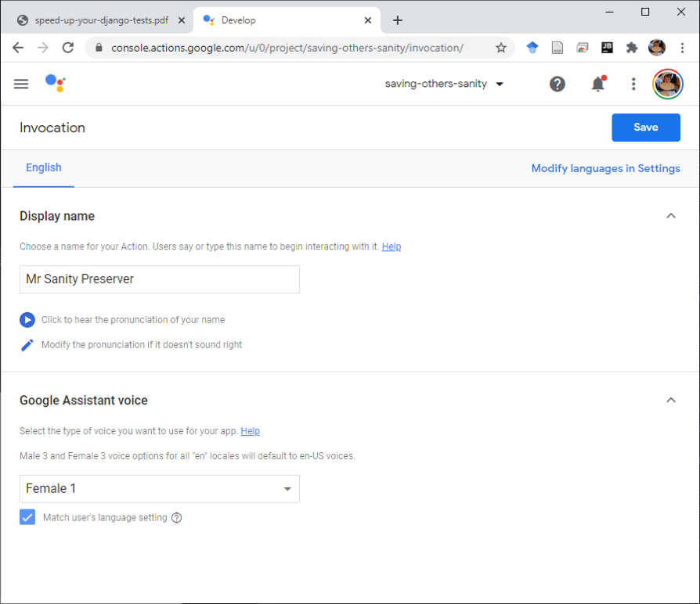Screen dimensions: 700x604
Task: Switch to the speed-up-your-django-tests.pdf tab
Action: [101, 20]
